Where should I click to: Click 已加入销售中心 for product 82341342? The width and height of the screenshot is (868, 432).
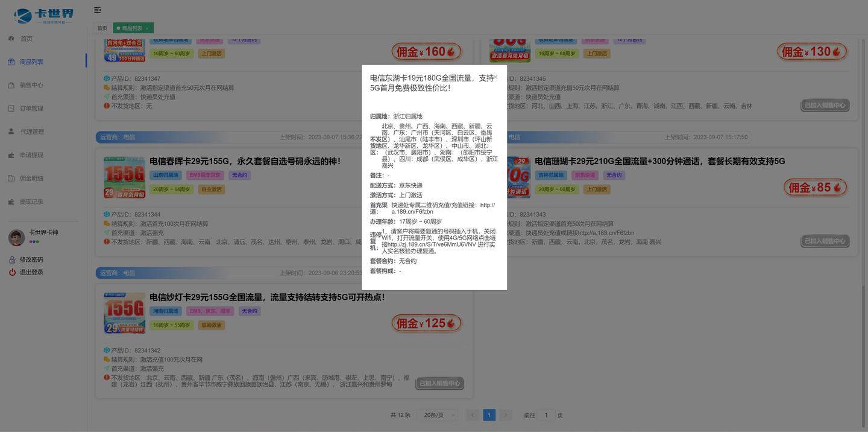click(x=440, y=383)
